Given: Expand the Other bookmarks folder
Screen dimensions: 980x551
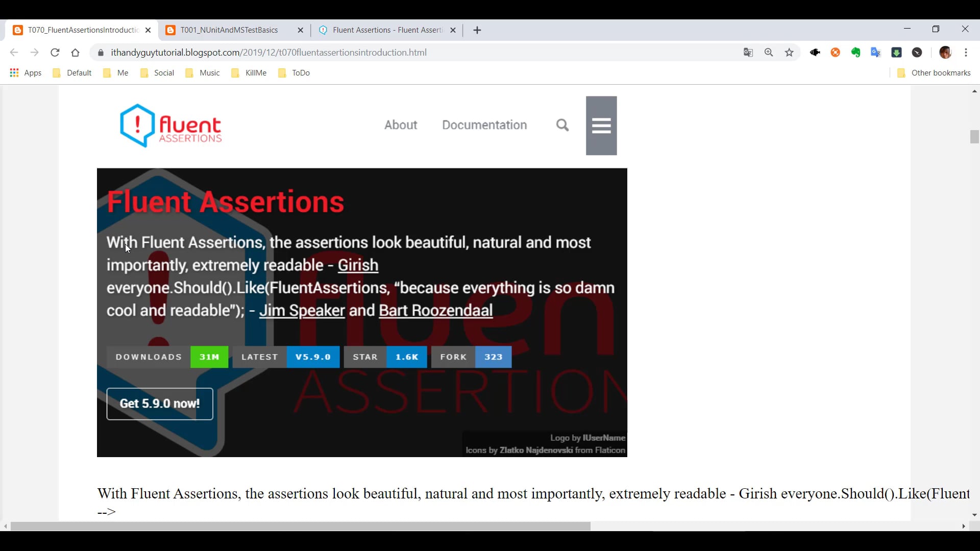Looking at the screenshot, I should coord(939,72).
